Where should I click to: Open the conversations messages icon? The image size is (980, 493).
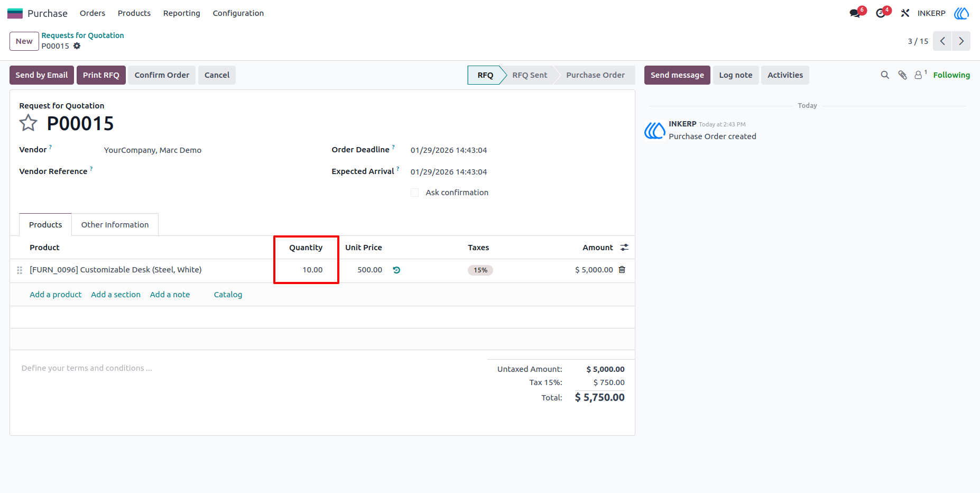(855, 13)
